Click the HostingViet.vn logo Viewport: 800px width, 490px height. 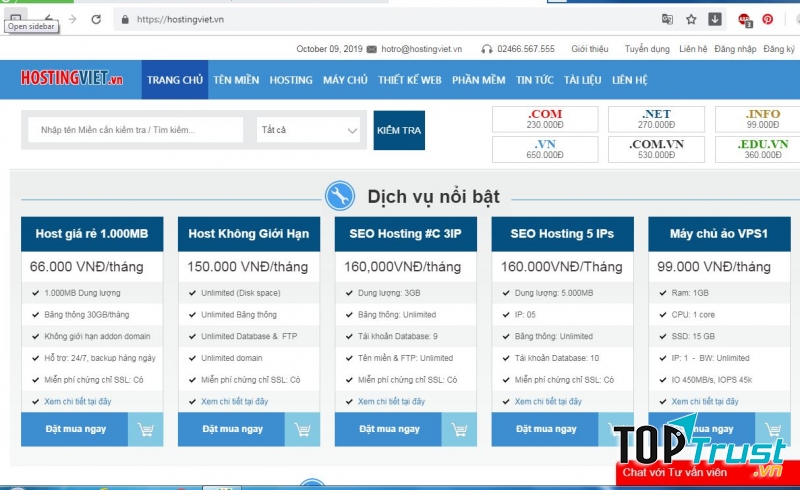pos(71,78)
